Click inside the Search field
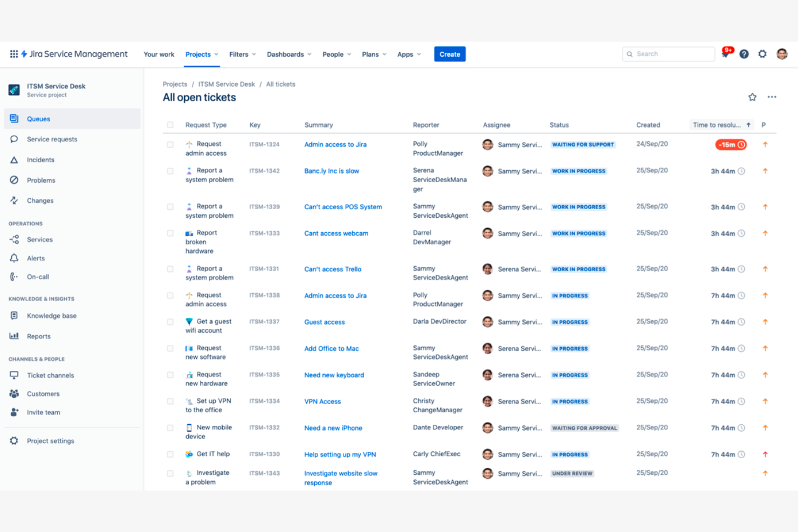 [x=669, y=54]
